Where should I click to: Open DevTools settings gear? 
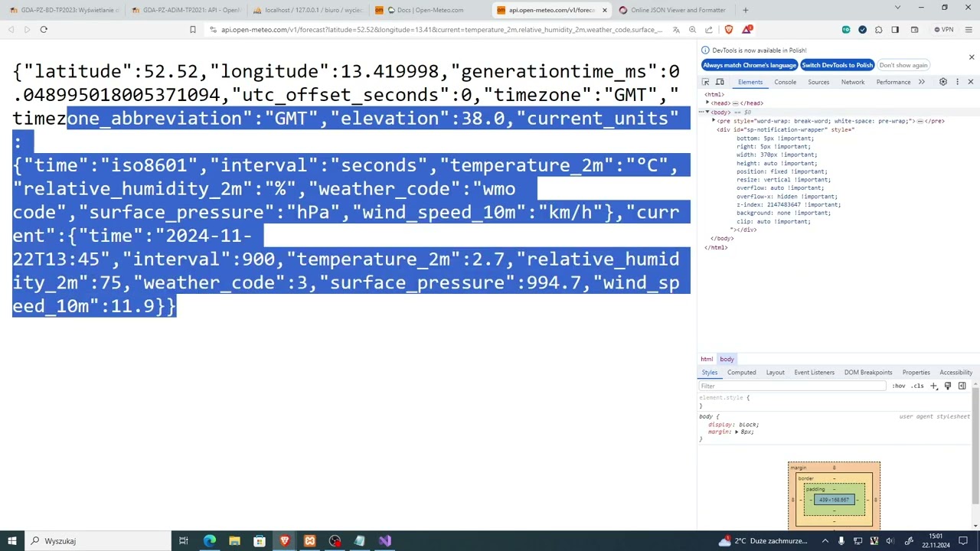pos(943,82)
